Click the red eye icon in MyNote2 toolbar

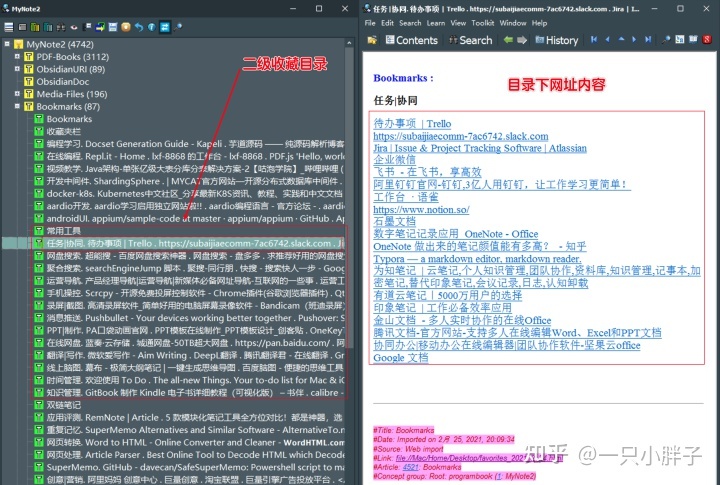point(73,27)
